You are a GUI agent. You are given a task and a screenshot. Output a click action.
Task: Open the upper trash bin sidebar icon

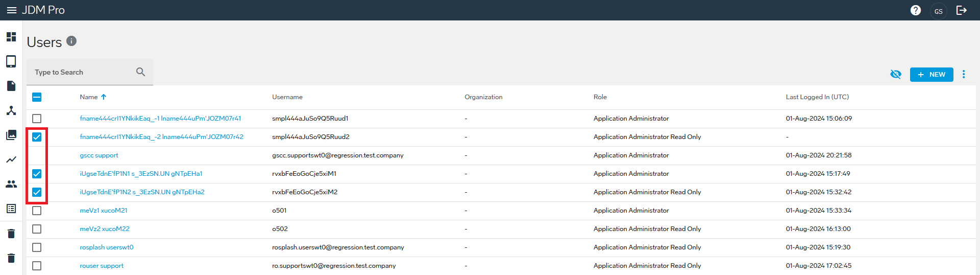tap(11, 234)
